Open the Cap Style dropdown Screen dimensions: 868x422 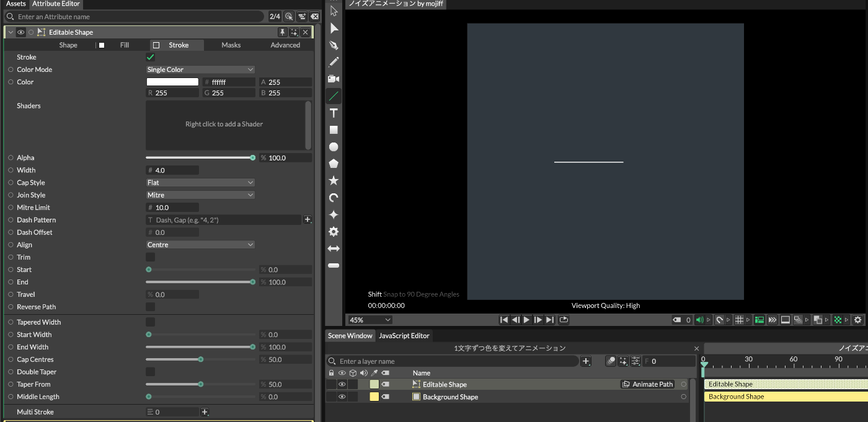200,183
